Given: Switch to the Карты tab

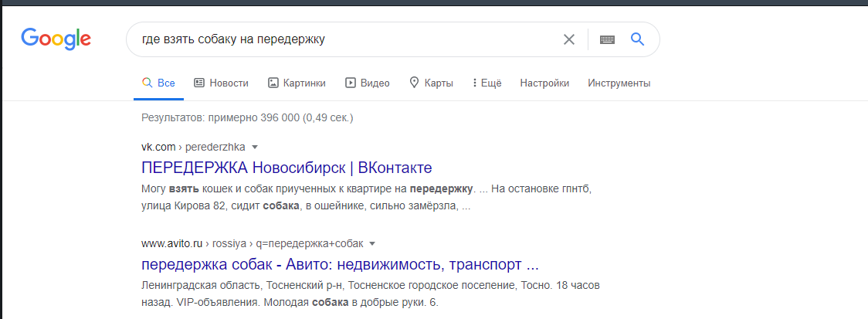Looking at the screenshot, I should [431, 83].
